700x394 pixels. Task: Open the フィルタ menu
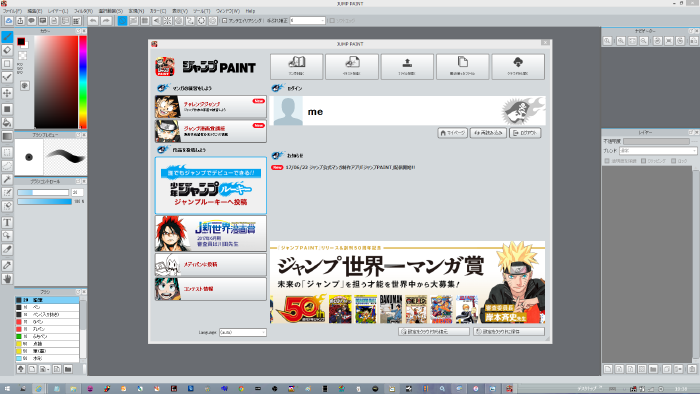83,11
